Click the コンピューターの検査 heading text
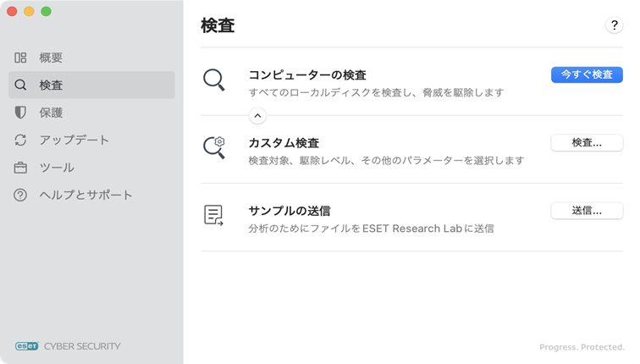 click(306, 74)
